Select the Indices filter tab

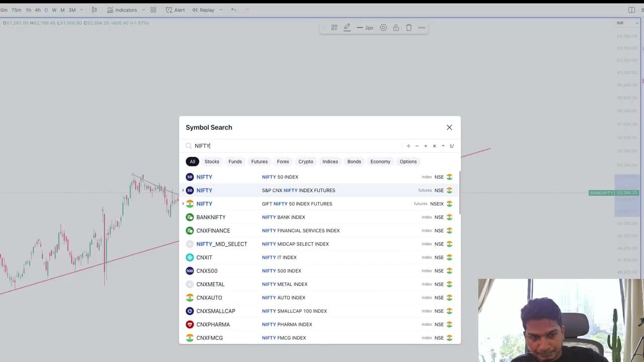pos(330,161)
